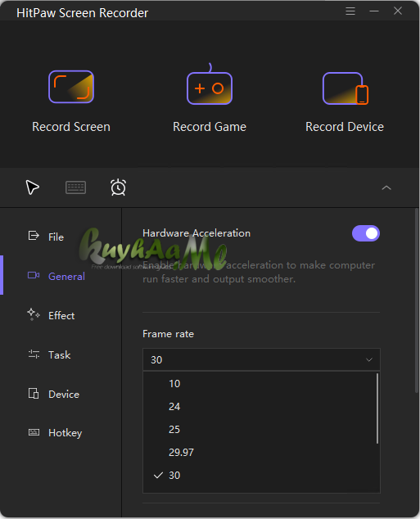This screenshot has height=519, width=420.
Task: Click the Hardware Acceleration heading text
Action: (196, 233)
